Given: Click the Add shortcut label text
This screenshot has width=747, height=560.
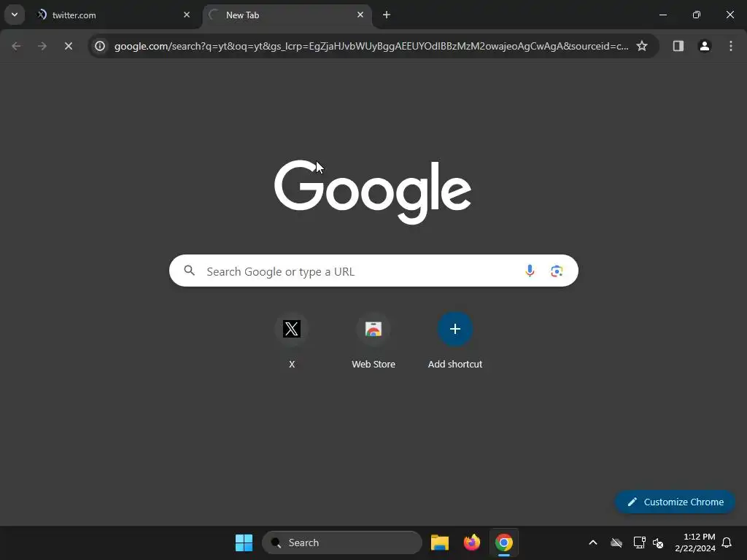Looking at the screenshot, I should point(455,365).
